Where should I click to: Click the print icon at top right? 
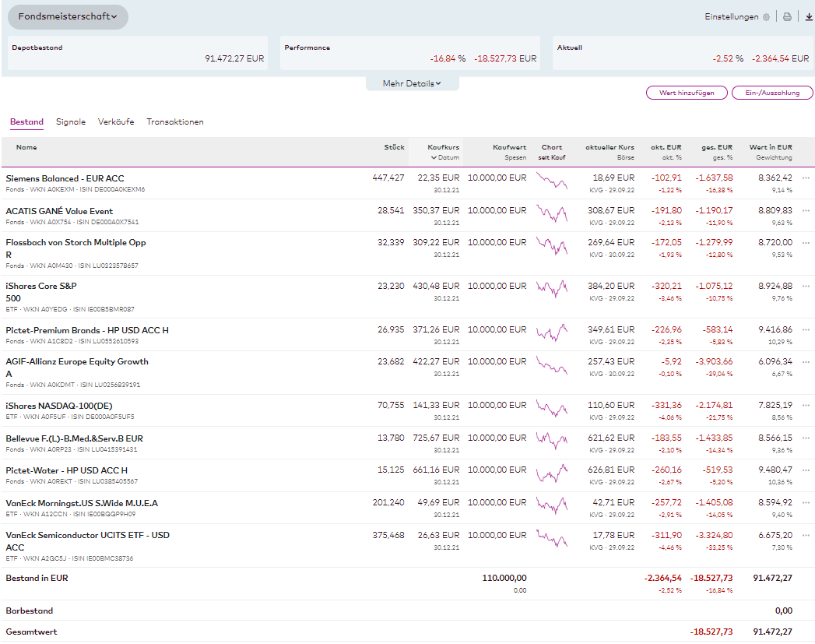click(x=787, y=17)
